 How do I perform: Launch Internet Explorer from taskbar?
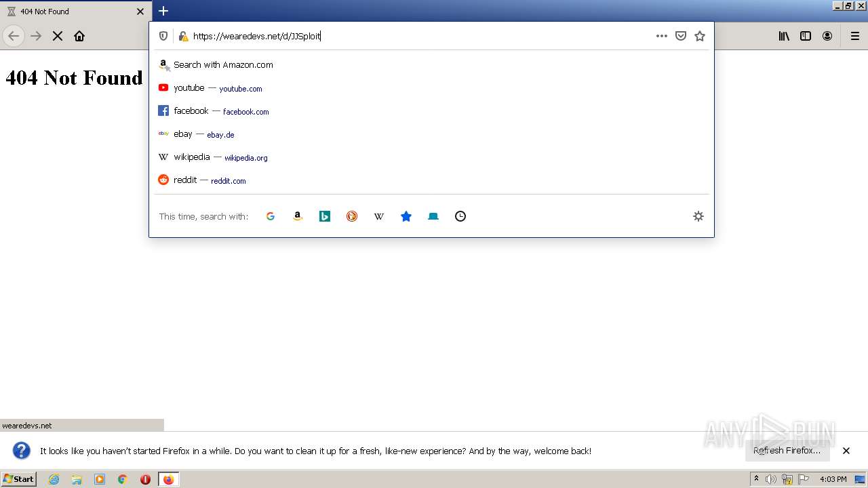click(x=54, y=479)
